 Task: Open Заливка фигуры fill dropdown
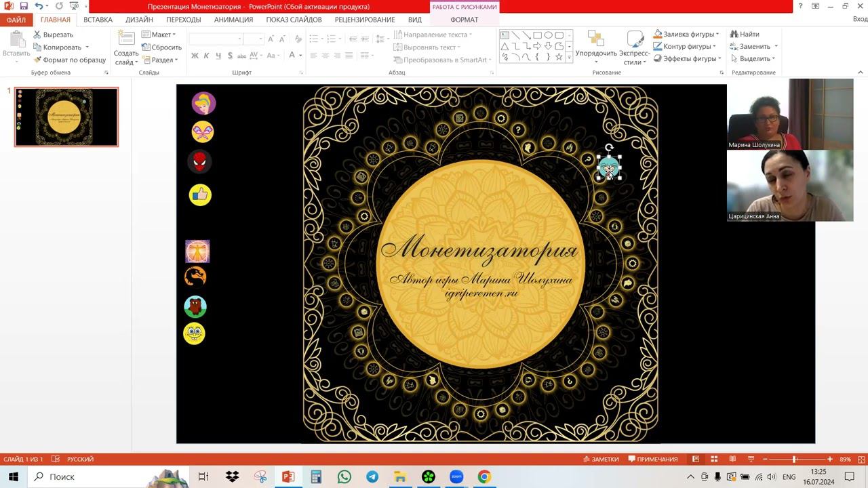(686, 35)
